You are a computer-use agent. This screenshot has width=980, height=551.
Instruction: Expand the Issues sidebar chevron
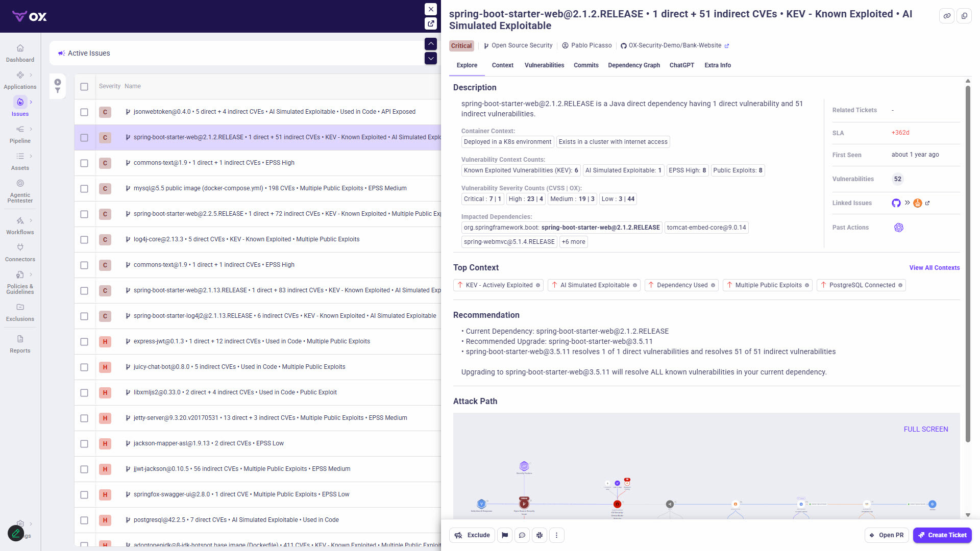[31, 102]
